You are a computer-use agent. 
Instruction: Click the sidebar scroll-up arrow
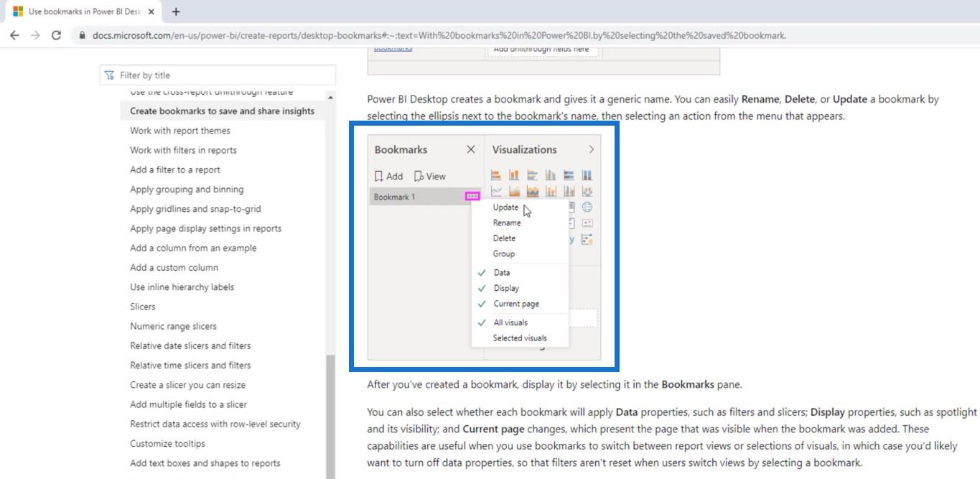tap(330, 98)
